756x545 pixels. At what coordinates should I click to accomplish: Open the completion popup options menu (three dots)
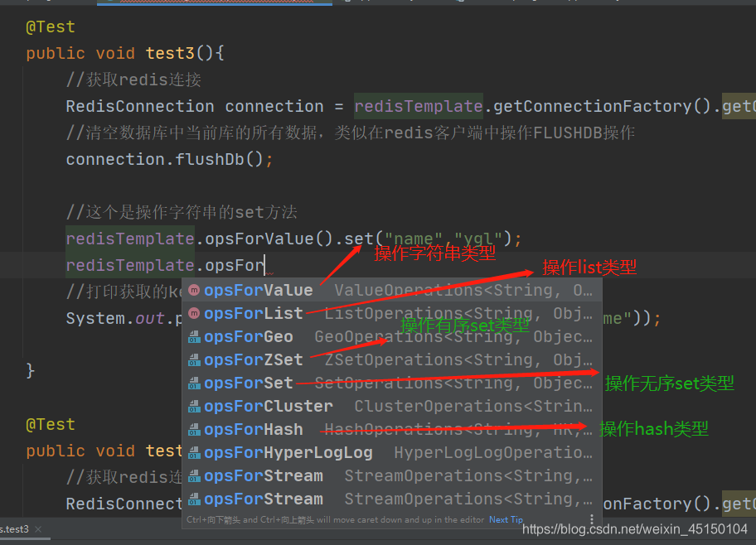coord(592,519)
